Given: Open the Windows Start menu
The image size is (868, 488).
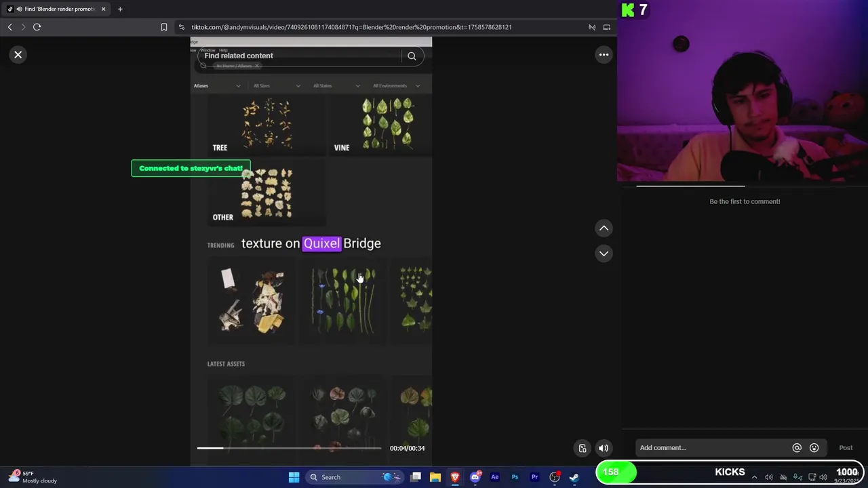Looking at the screenshot, I should [294, 477].
